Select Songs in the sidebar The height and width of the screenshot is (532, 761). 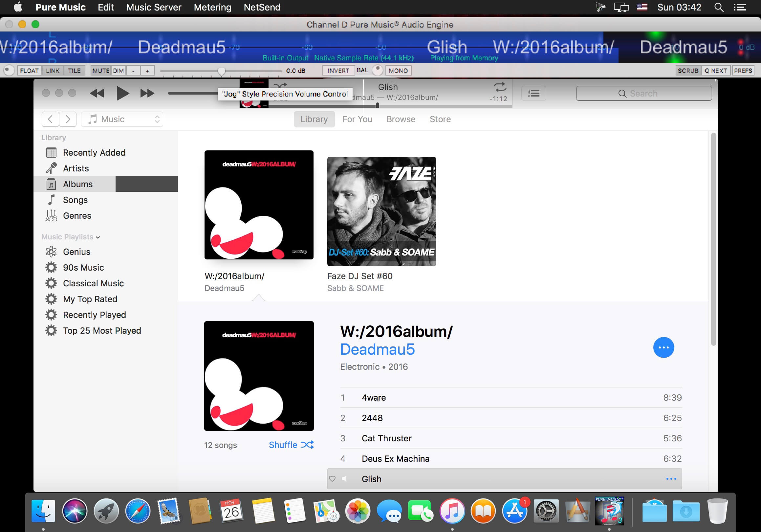pyautogui.click(x=106, y=200)
